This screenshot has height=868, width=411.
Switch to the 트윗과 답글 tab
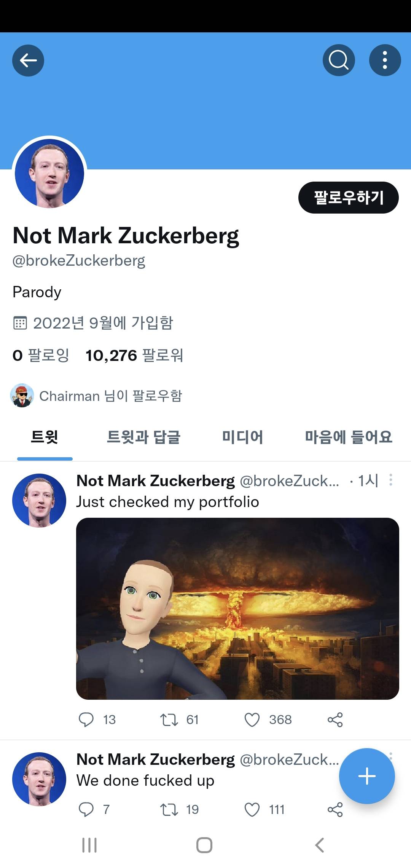pos(143,437)
